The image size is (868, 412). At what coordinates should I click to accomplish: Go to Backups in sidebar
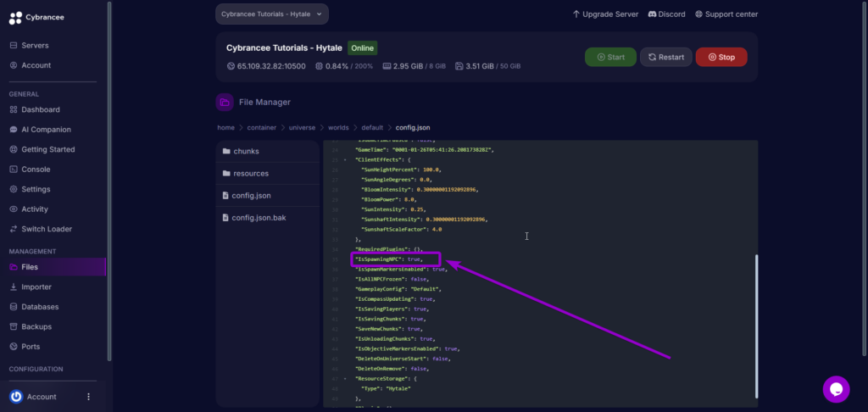point(36,326)
